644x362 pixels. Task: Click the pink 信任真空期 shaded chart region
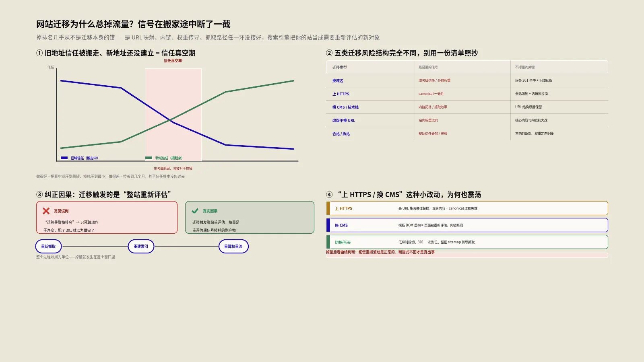(173, 115)
